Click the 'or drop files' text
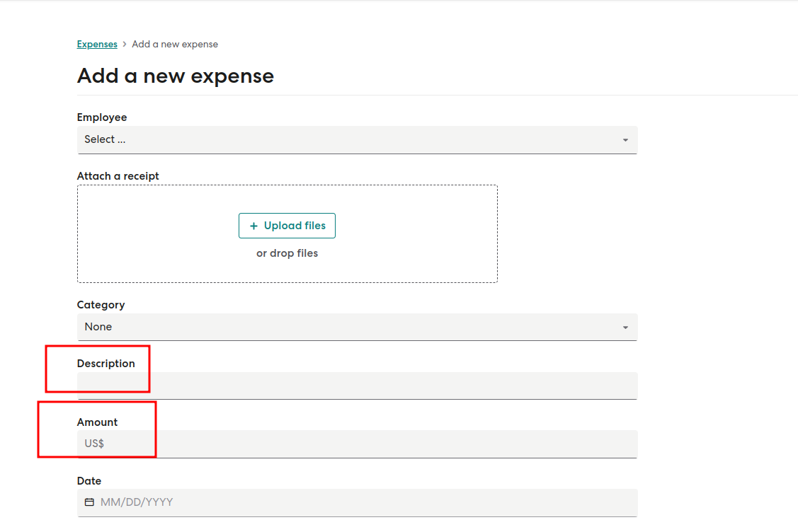Screen dimensions: 798x532 [x=287, y=253]
